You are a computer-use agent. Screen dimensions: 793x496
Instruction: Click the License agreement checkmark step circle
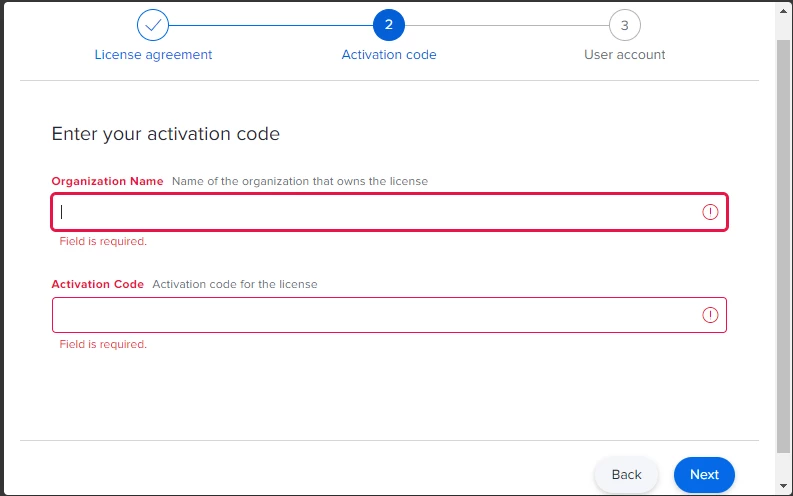pos(153,25)
